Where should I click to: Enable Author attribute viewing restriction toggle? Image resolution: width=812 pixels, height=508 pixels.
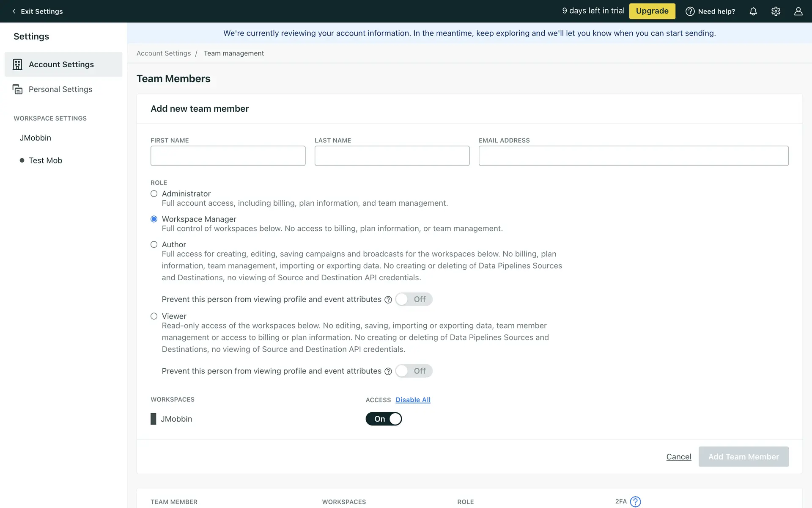(x=414, y=299)
